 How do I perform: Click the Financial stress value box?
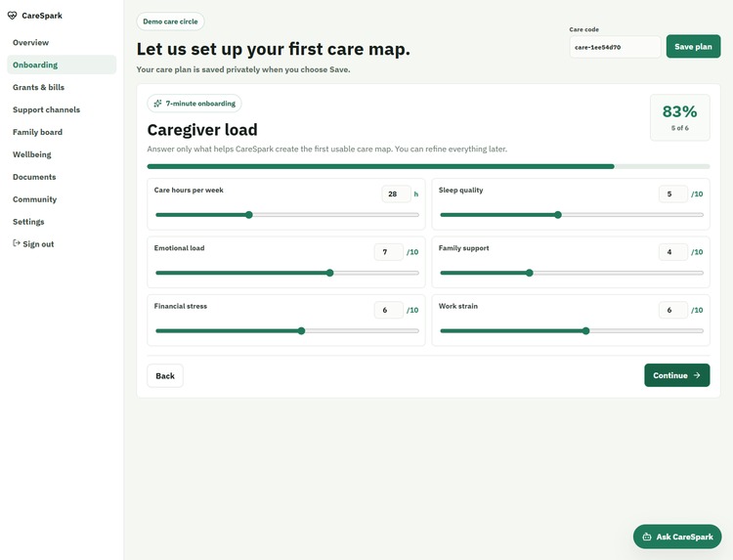click(x=388, y=310)
